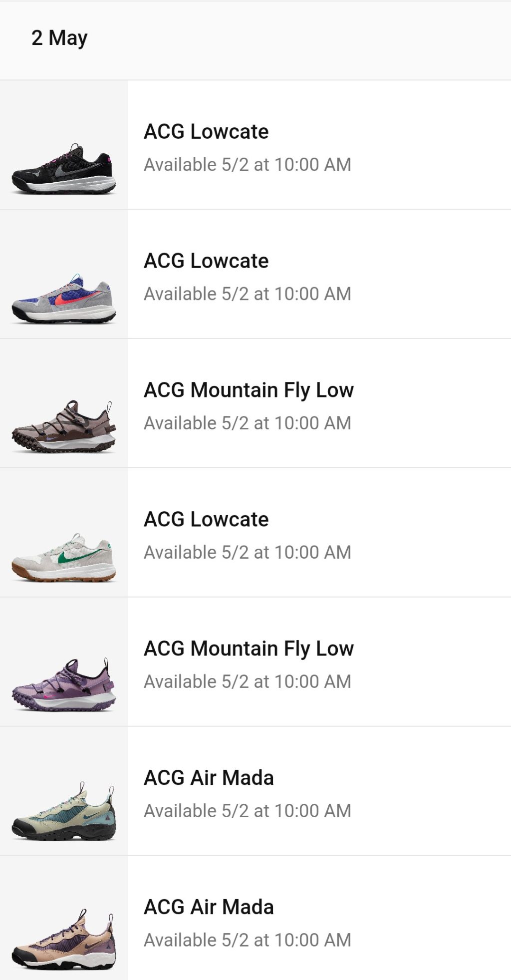Tap availability time for brown Mountain Fly Low
The height and width of the screenshot is (980, 511).
[x=248, y=423]
